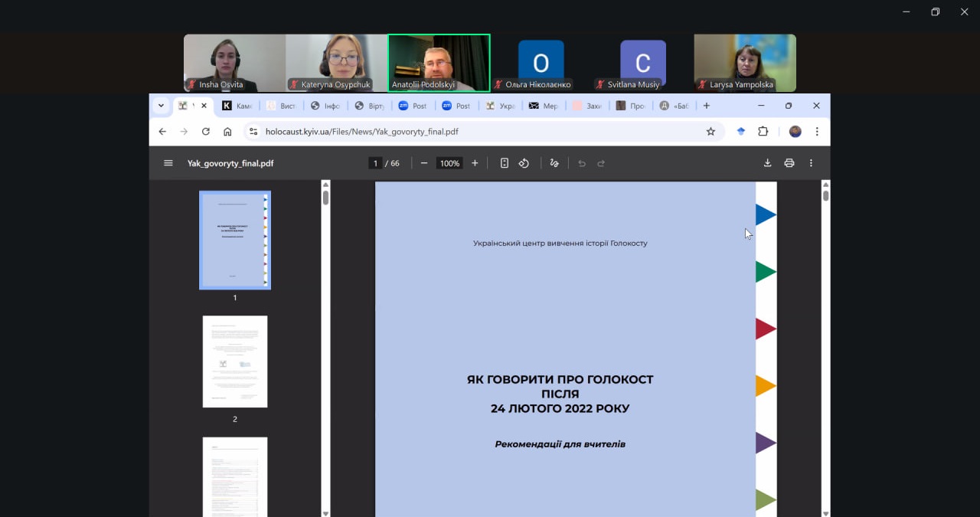Rotate the PDF counterclockwise
980x517 pixels.
(524, 163)
